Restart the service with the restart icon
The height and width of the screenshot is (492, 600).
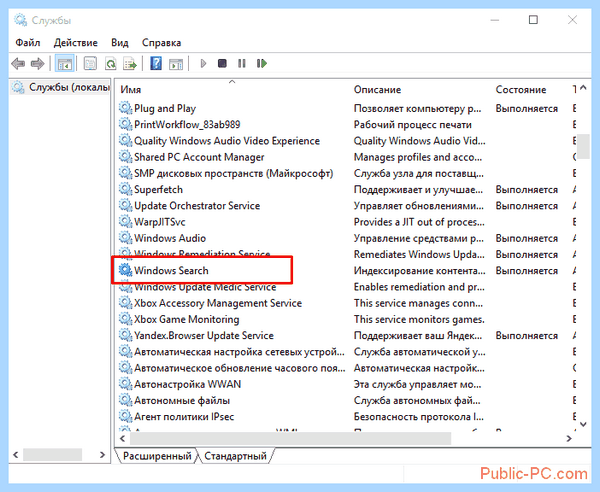tap(262, 63)
